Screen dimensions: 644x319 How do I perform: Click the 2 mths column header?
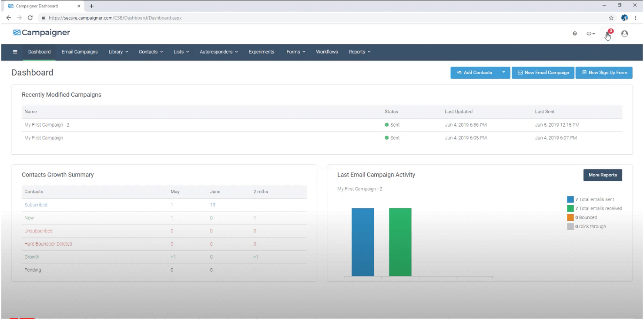(261, 192)
